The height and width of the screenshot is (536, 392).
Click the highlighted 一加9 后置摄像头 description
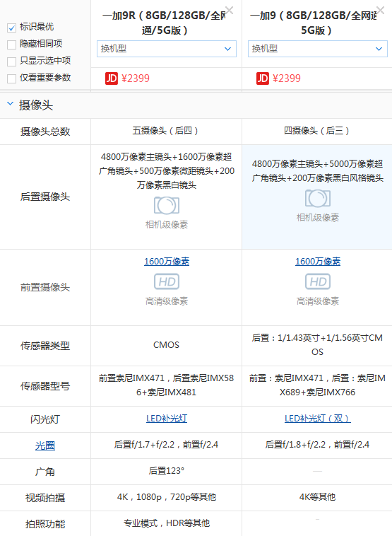[x=318, y=171]
